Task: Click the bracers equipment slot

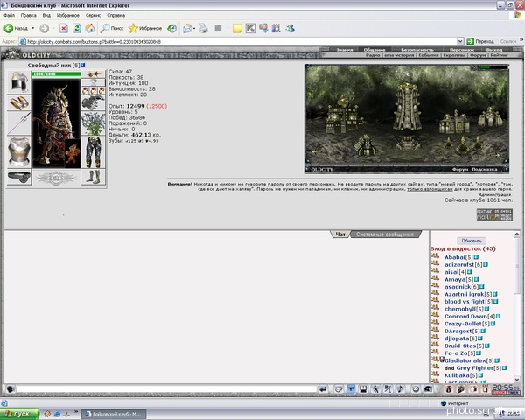Action: point(19,103)
